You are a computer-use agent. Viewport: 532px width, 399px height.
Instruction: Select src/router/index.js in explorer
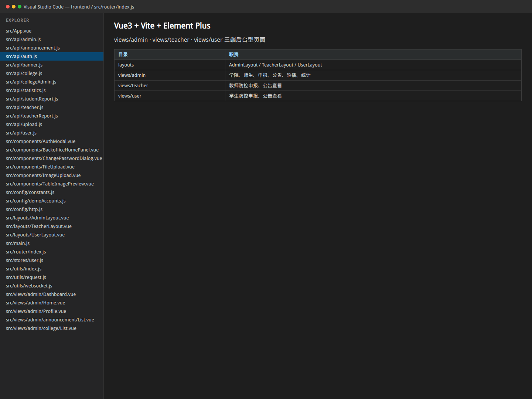click(52, 252)
